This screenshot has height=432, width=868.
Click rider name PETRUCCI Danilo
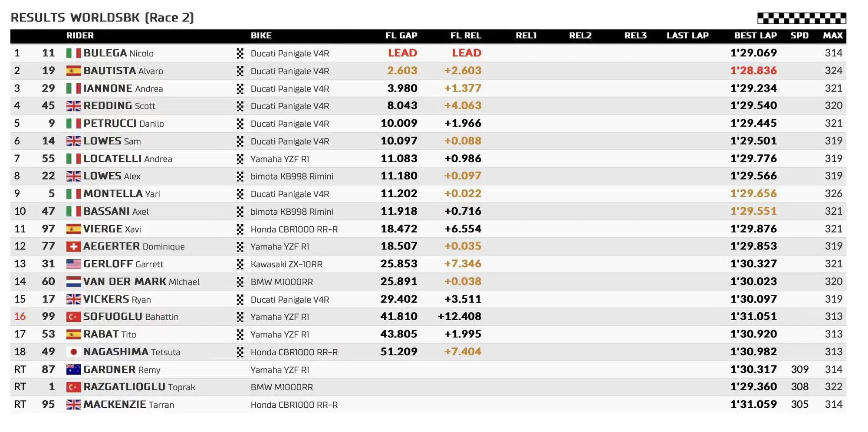[123, 124]
